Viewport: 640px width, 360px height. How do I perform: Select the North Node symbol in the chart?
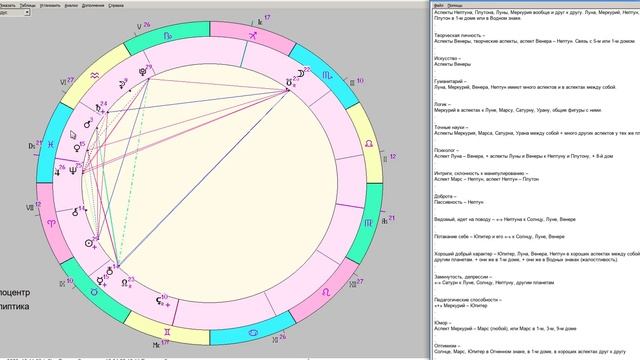124,282
